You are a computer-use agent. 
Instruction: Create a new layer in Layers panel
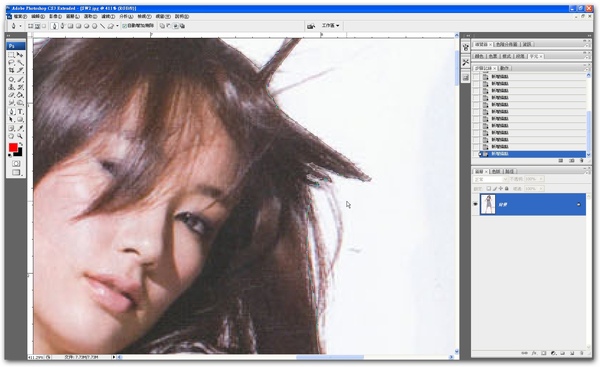click(572, 353)
